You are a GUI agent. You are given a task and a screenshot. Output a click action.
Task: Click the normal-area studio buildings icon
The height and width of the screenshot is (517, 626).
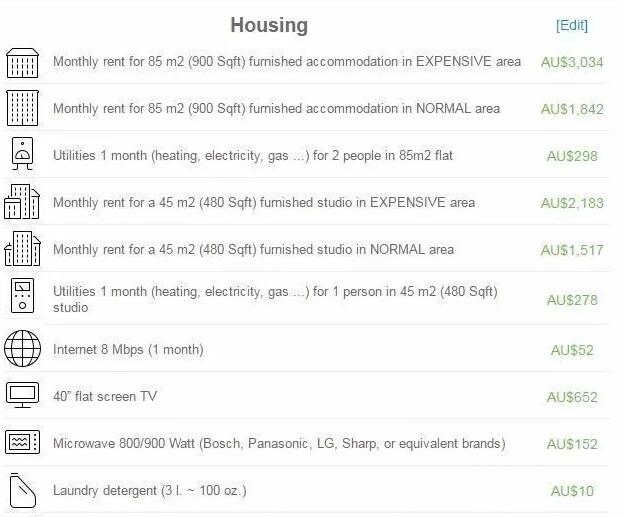(x=22, y=249)
